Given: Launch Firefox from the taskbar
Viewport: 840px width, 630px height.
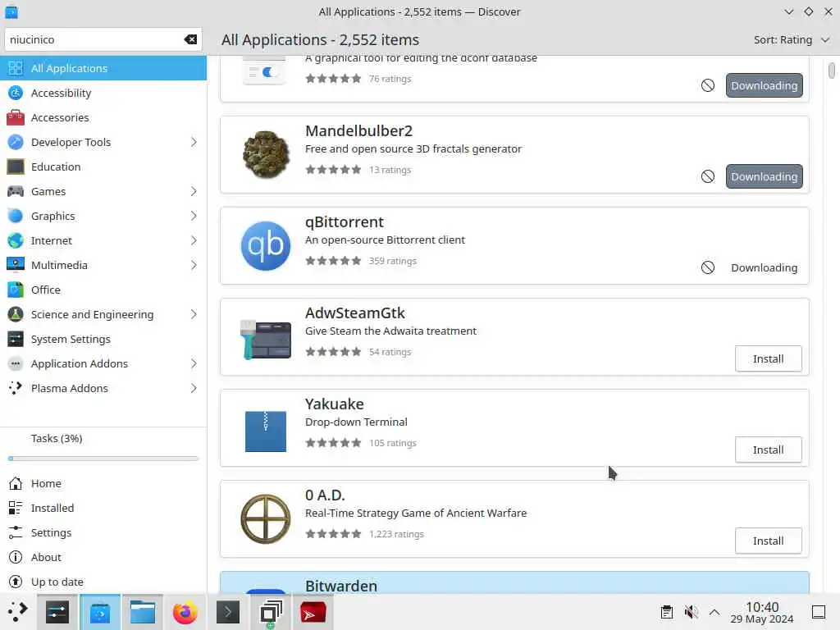Looking at the screenshot, I should [x=185, y=612].
